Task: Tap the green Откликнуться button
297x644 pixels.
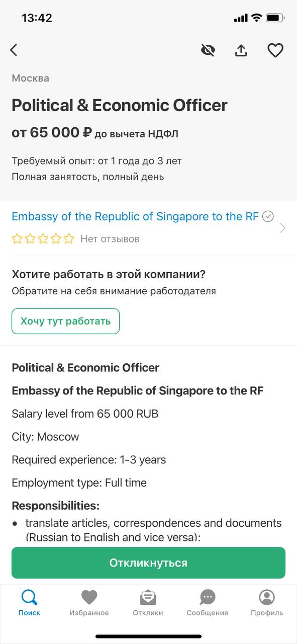Action: [148, 563]
